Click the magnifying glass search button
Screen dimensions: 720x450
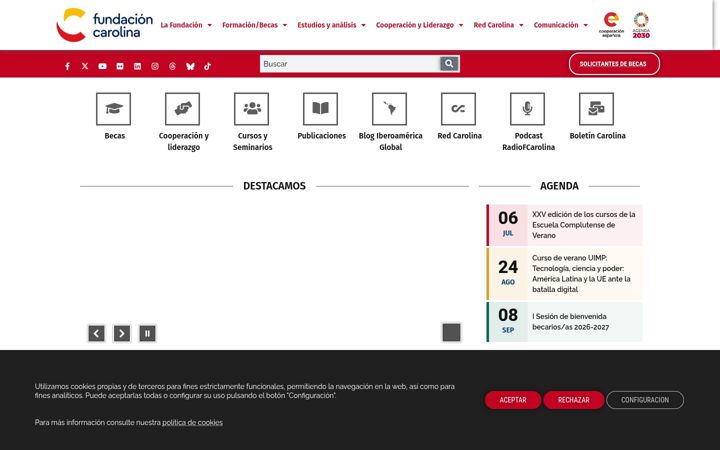tap(449, 64)
